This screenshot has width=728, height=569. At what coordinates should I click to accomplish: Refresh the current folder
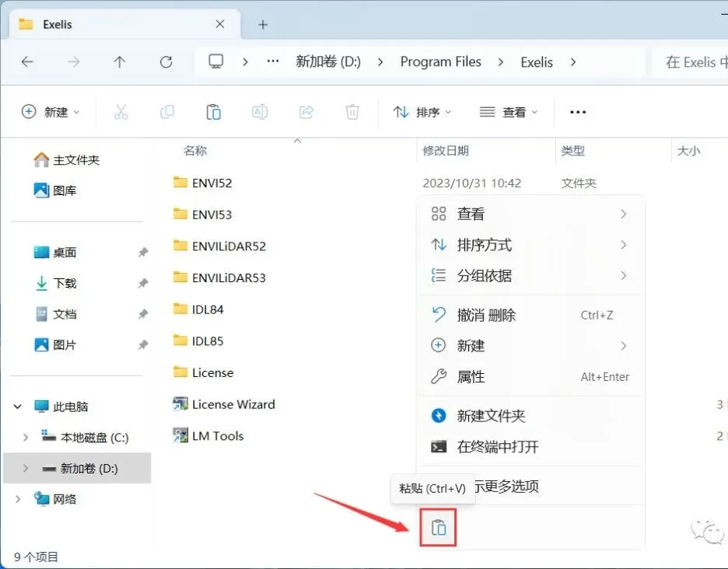tap(166, 61)
